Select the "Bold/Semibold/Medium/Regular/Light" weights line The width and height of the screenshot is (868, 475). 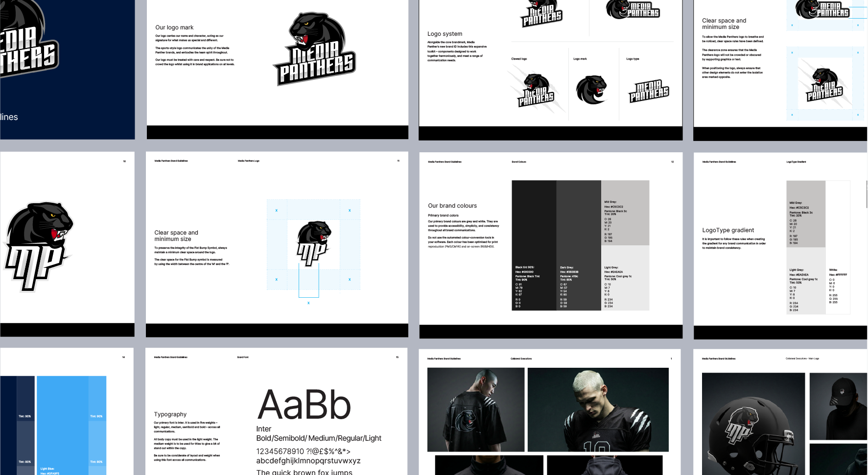coord(319,438)
